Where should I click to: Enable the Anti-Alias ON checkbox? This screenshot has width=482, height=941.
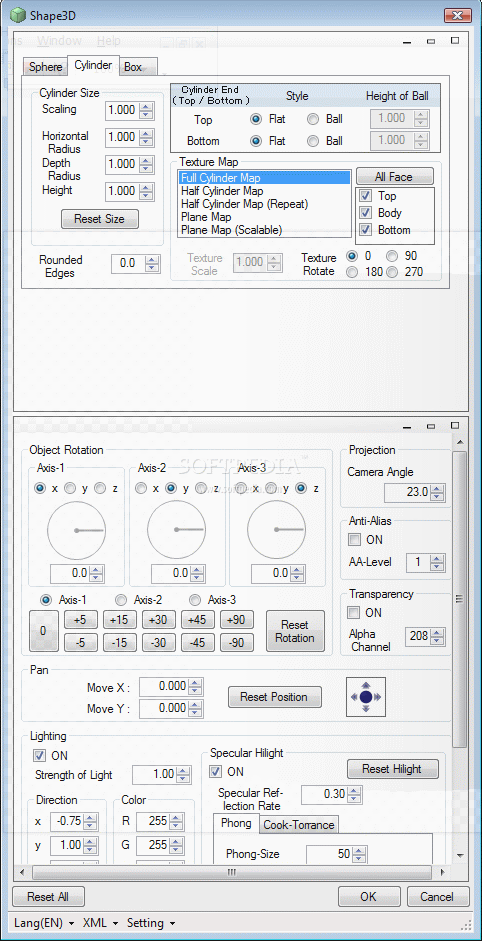tap(355, 540)
